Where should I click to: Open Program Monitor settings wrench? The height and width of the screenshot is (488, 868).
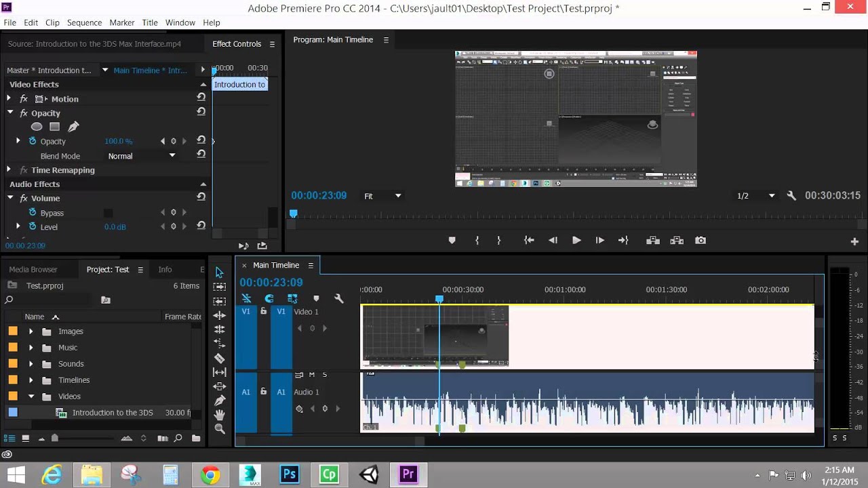tap(791, 196)
